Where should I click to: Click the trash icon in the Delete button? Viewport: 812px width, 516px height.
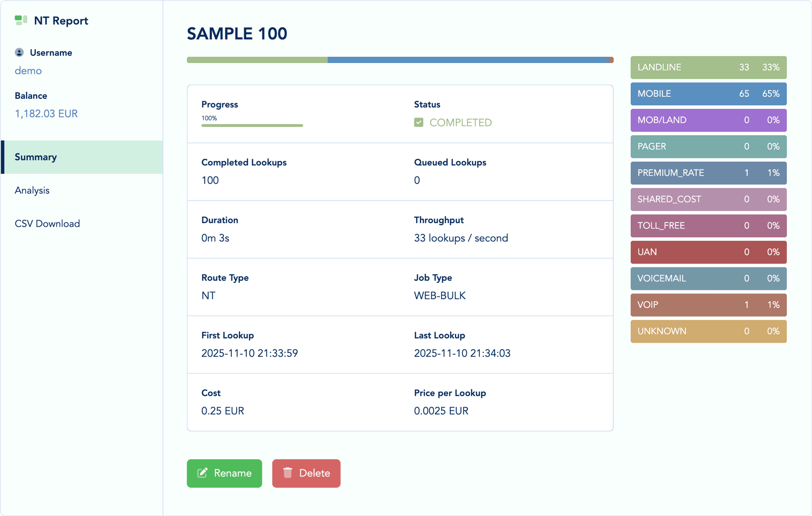(x=288, y=473)
